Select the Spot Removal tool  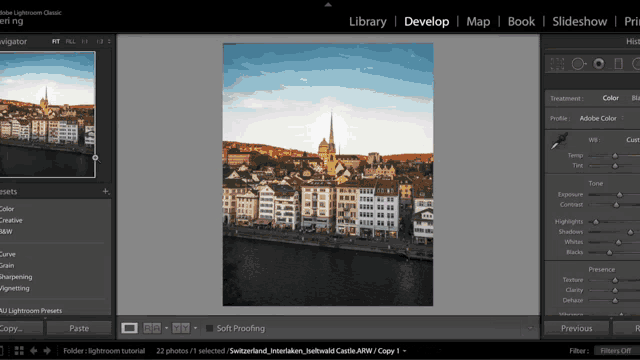(578, 64)
